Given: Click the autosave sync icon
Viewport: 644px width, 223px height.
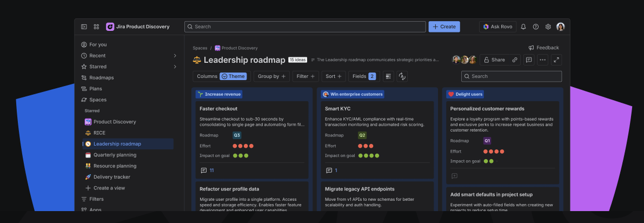Looking at the screenshot, I should tap(402, 76).
